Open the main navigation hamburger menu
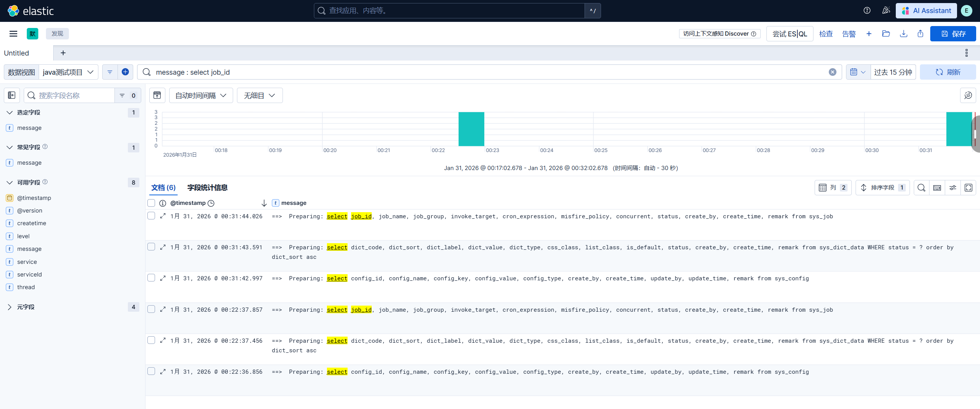Screen dimensions: 980x409 click(13, 34)
